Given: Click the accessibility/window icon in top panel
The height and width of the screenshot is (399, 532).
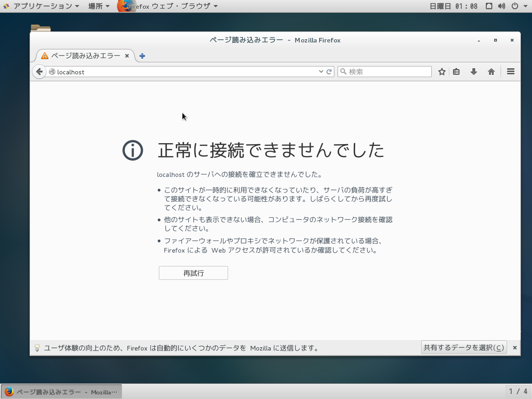Looking at the screenshot, I should 489,6.
